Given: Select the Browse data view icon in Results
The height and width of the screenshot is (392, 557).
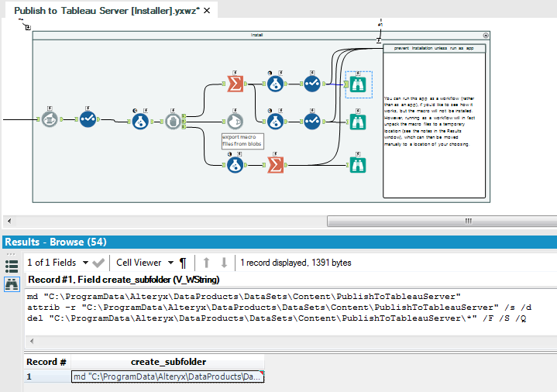Looking at the screenshot, I should [x=12, y=284].
